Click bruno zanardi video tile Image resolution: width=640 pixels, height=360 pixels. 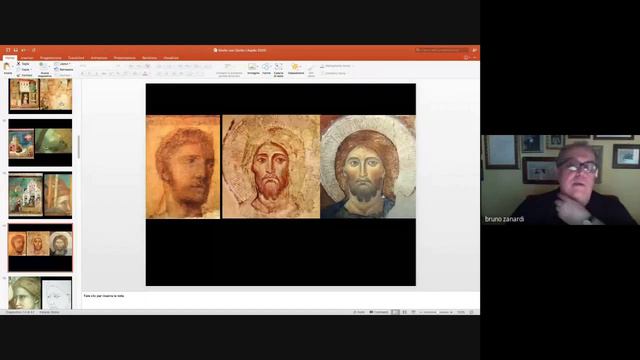[x=560, y=180]
